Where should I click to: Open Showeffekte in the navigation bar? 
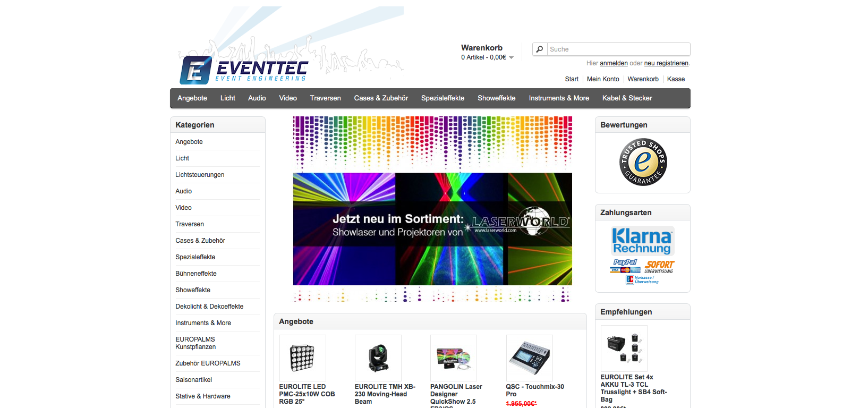(497, 98)
